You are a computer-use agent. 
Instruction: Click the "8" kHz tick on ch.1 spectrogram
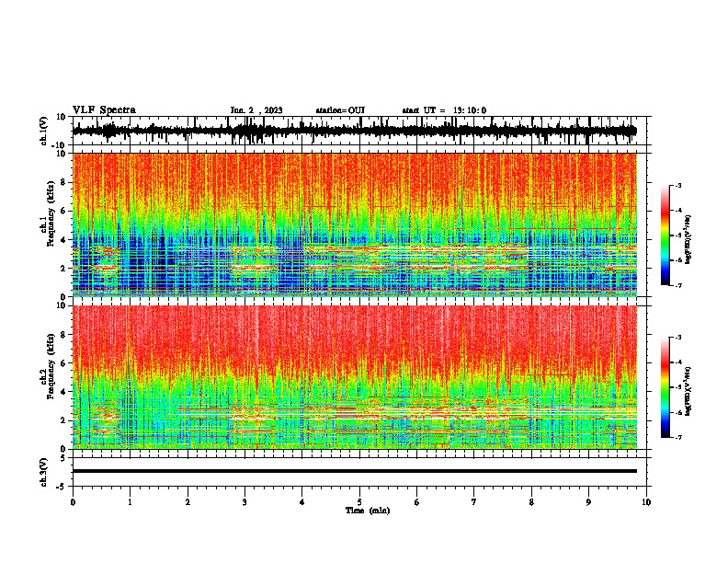point(63,182)
